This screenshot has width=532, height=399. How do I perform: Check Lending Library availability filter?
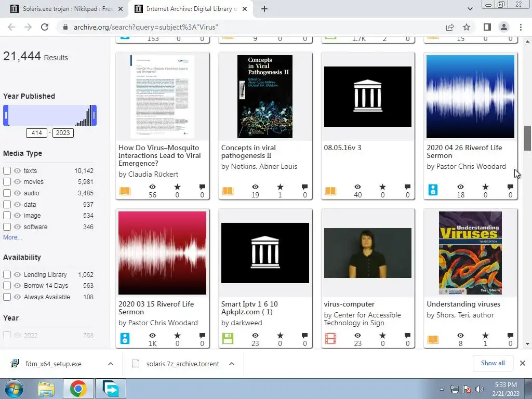[x=7, y=274]
